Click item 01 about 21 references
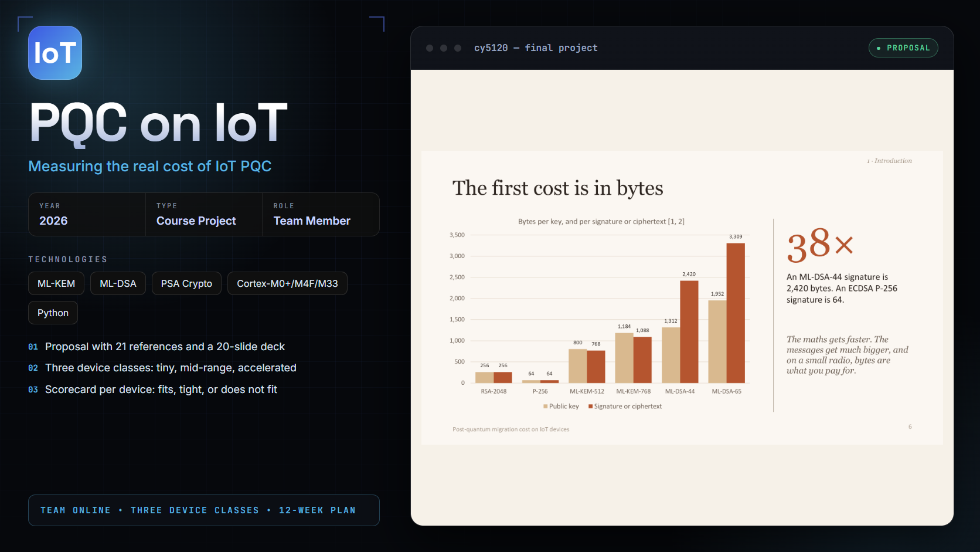 pos(156,347)
